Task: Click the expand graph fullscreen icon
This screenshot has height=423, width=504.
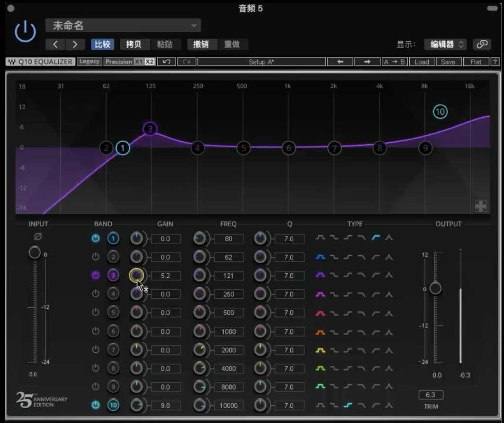Action: coord(480,206)
